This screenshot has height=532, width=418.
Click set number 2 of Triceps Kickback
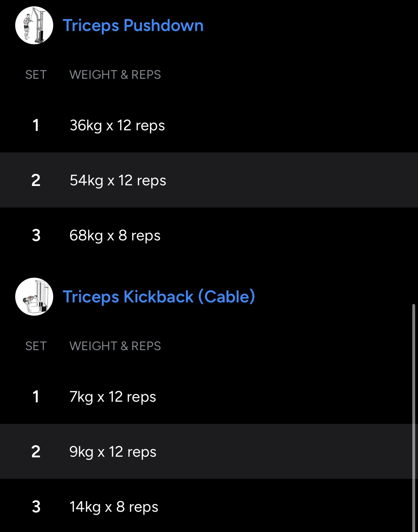tap(36, 452)
